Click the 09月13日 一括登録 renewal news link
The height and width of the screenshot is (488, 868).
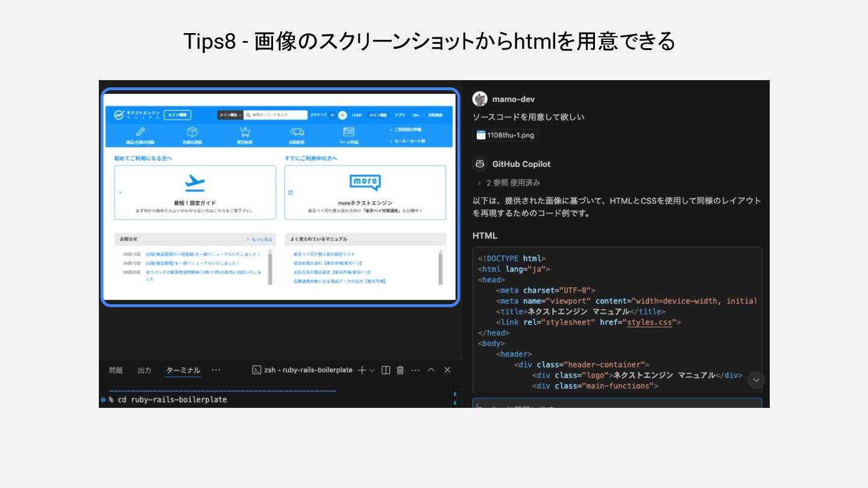click(x=203, y=254)
